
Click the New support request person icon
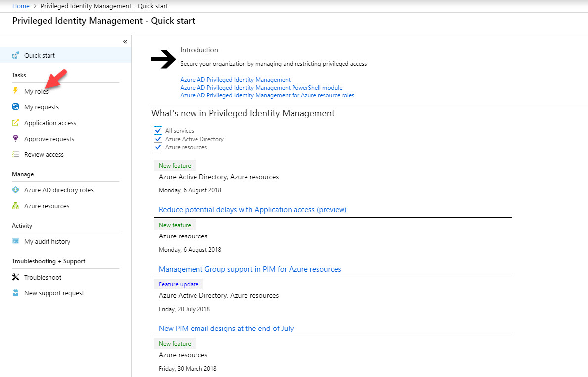15,293
